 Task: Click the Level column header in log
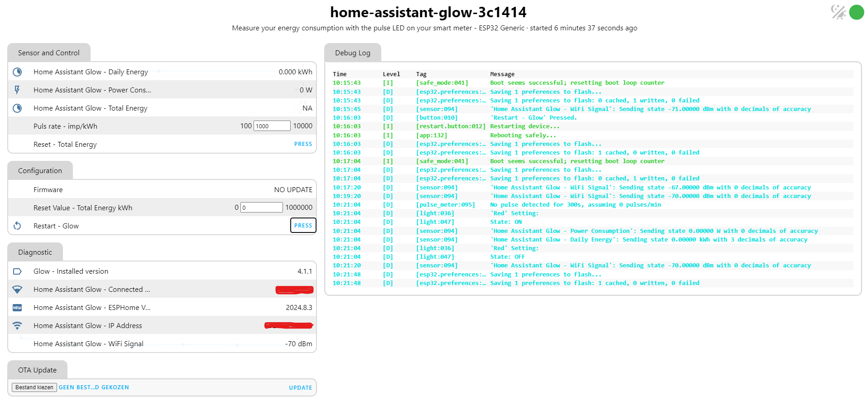tap(391, 74)
